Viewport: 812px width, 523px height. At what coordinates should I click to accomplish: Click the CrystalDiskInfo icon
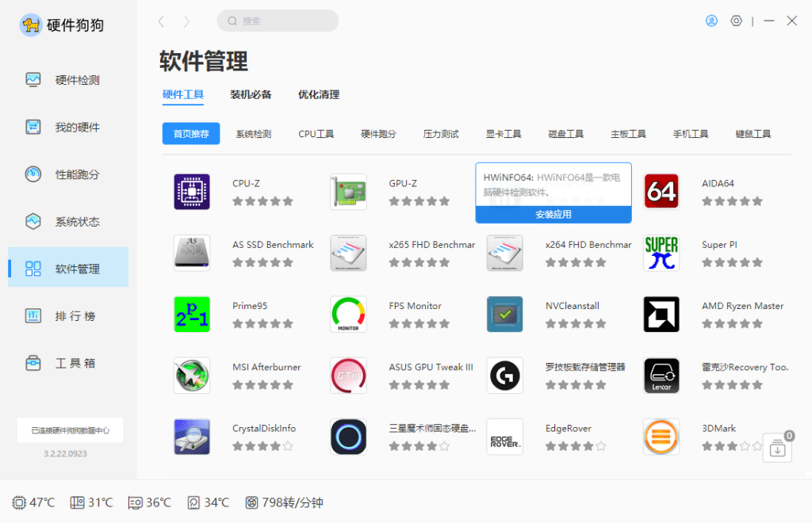coord(192,437)
